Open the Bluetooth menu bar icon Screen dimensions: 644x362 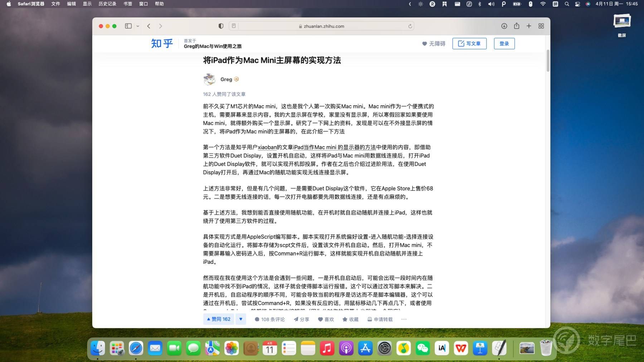[x=479, y=4]
